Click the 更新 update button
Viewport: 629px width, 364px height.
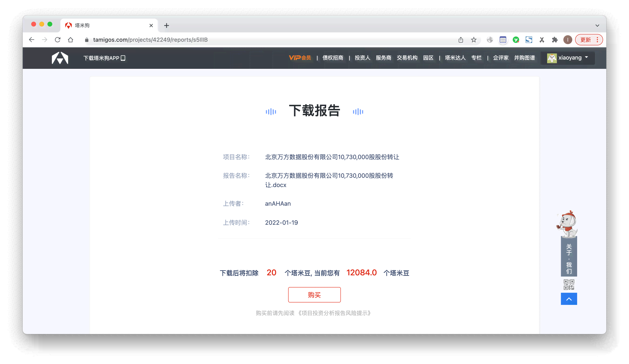tap(585, 40)
